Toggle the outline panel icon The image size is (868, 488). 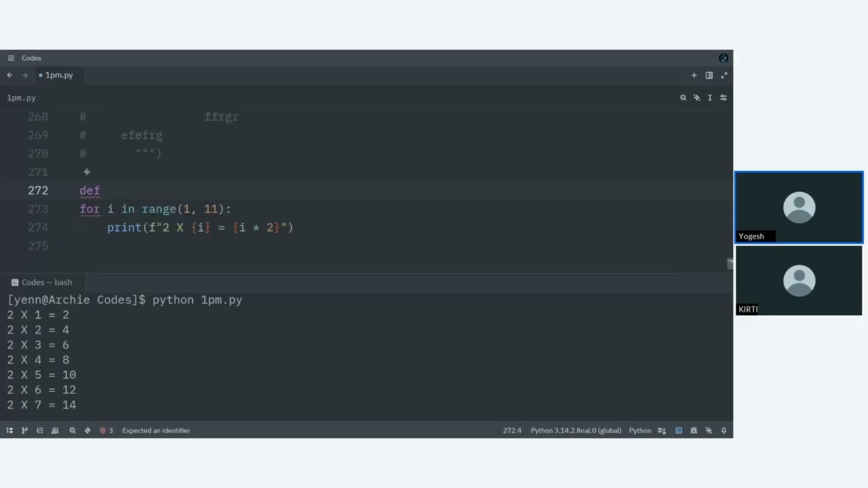tap(40, 430)
